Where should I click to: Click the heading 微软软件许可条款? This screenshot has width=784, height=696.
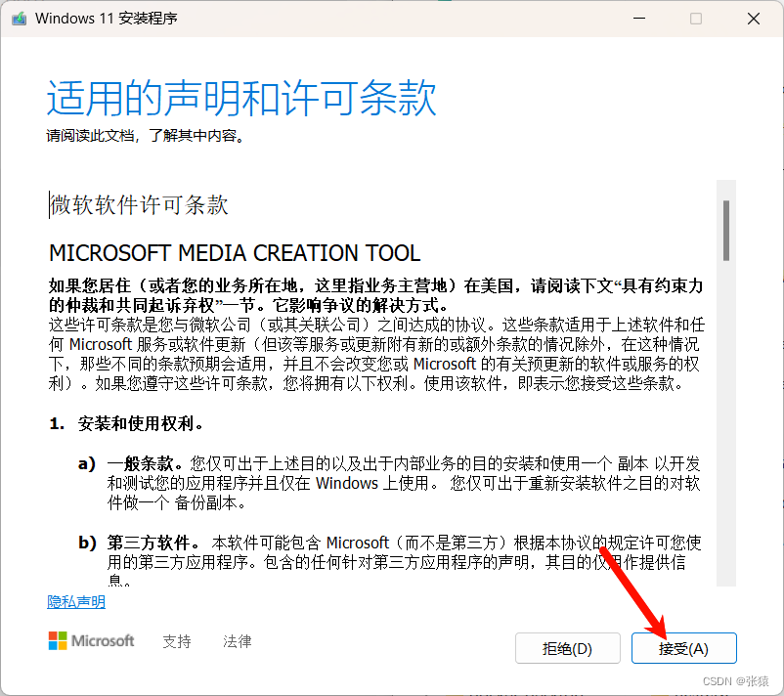[139, 205]
